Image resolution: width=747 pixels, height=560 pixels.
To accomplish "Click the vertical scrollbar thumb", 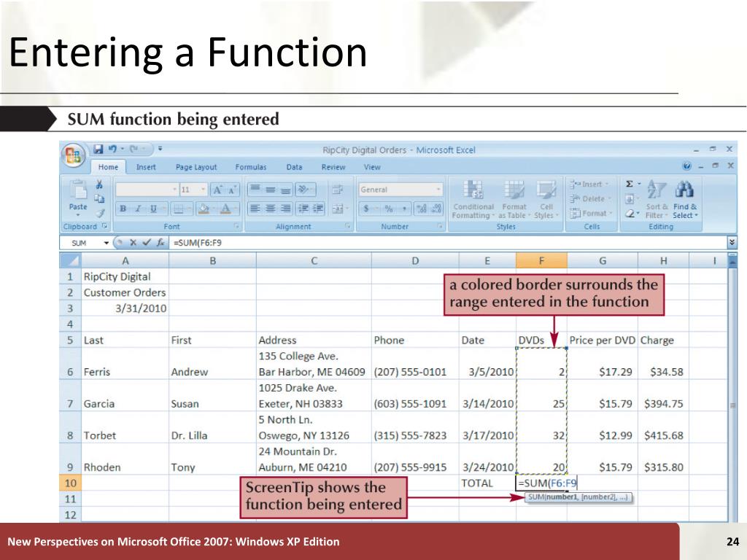I will (732, 406).
